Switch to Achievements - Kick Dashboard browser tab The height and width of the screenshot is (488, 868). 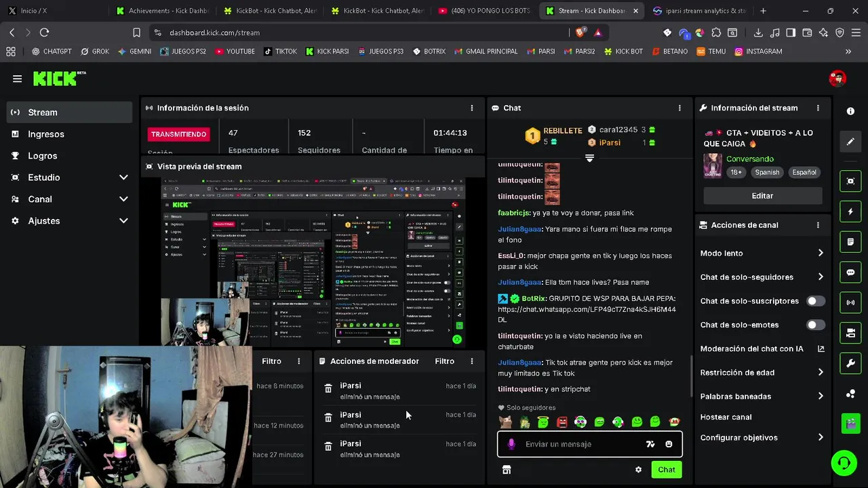click(x=163, y=11)
